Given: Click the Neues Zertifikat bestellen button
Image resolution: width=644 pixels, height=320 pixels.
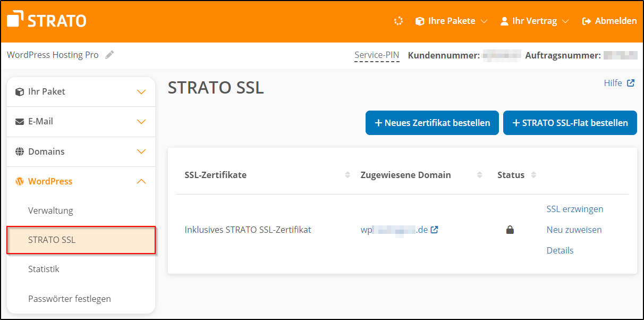Looking at the screenshot, I should pyautogui.click(x=431, y=122).
